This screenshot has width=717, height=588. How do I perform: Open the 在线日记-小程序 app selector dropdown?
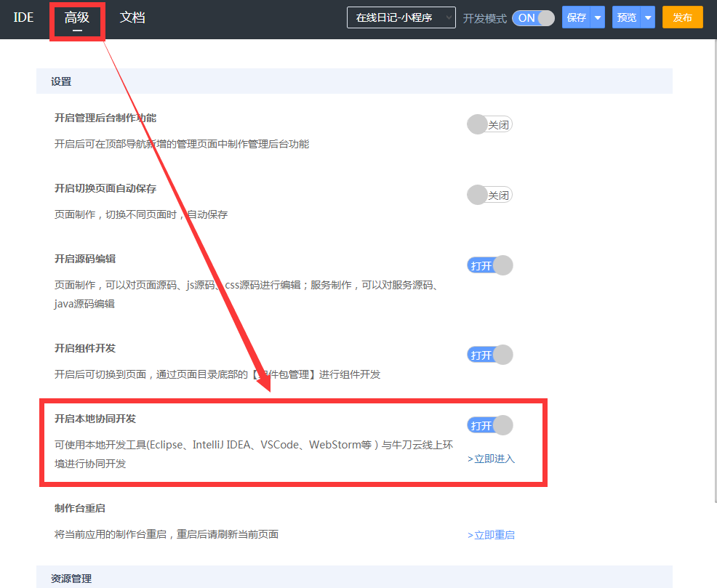pos(401,17)
